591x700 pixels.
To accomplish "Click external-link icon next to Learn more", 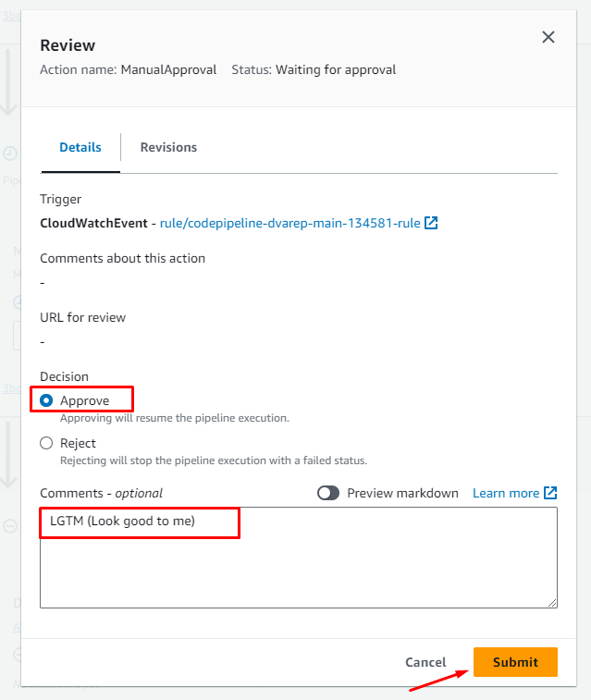I will tap(550, 493).
